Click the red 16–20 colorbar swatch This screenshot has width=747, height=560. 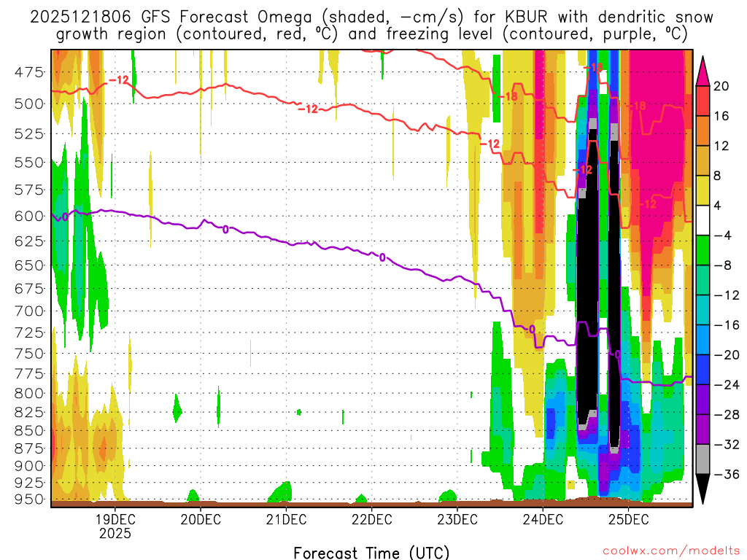pyautogui.click(x=703, y=101)
